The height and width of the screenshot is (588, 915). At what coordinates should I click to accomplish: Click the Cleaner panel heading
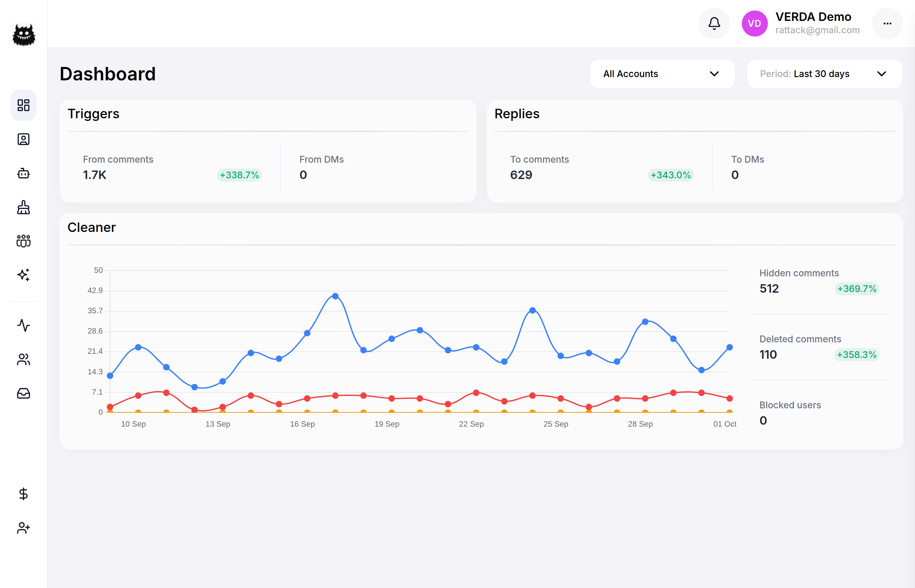point(91,228)
